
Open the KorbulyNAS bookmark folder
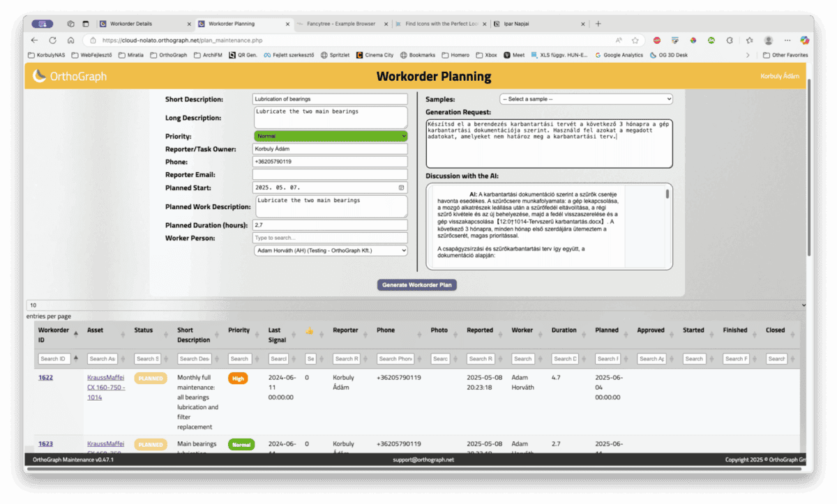click(46, 55)
